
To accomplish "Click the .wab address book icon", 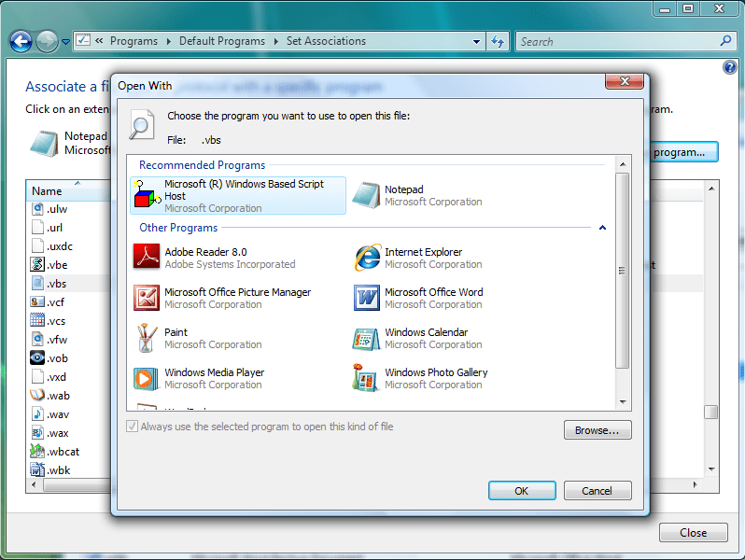I will (37, 395).
